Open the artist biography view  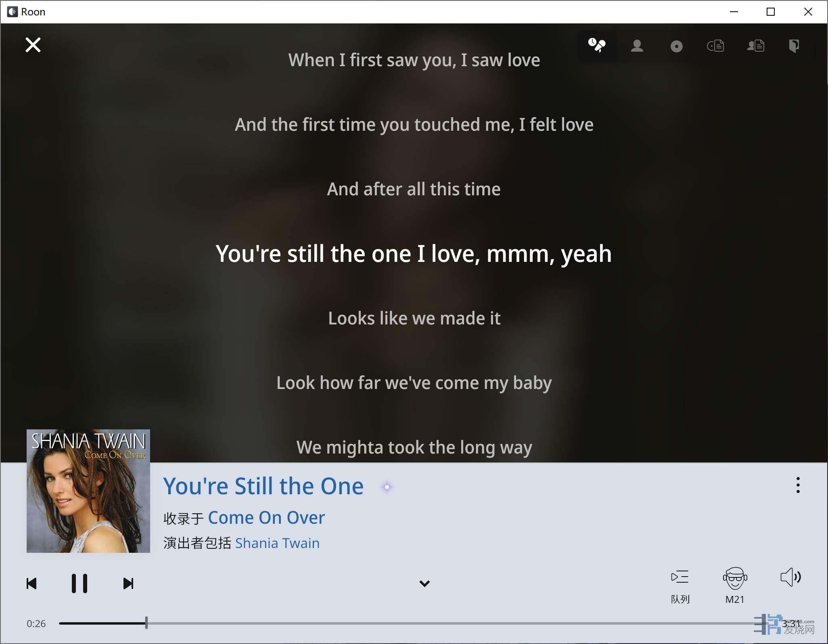[755, 46]
